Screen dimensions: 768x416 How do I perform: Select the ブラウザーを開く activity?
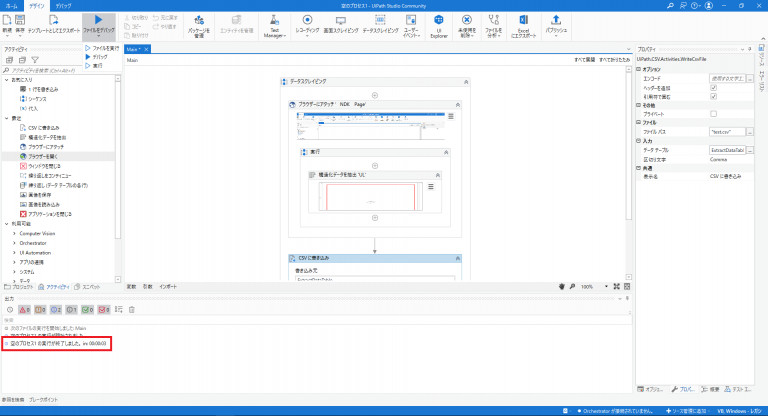coord(48,155)
